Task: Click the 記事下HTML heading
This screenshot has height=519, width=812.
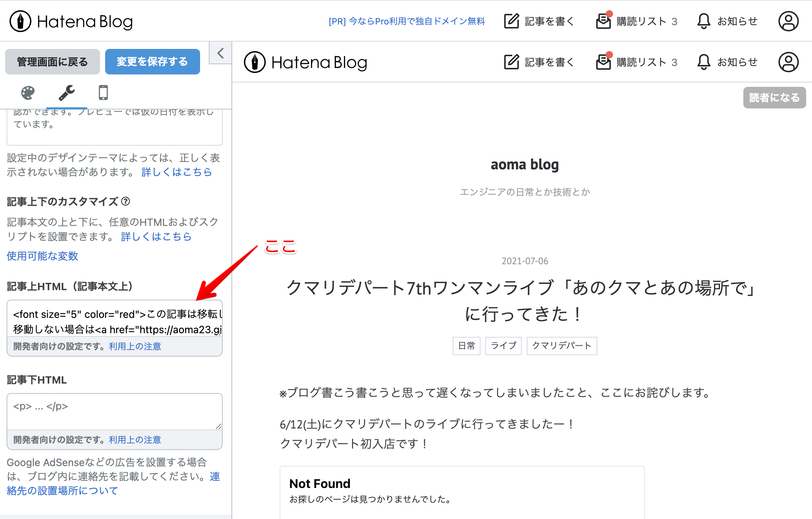Action: pos(37,380)
